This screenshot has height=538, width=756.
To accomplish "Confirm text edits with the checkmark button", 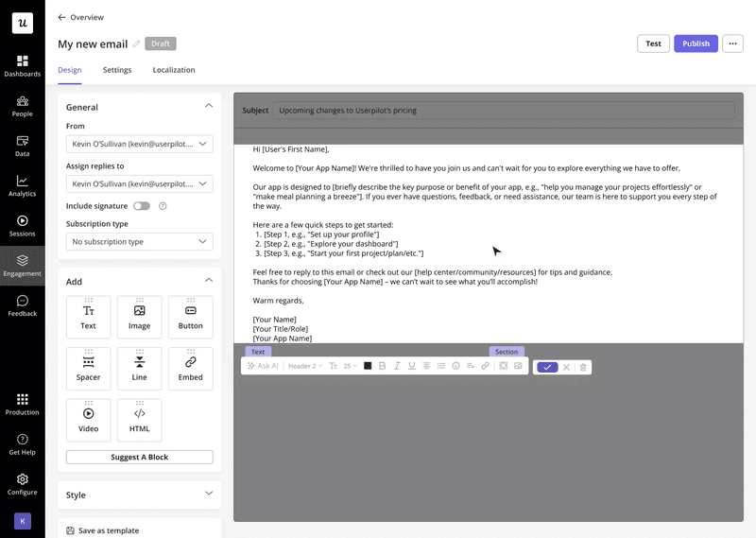I will (547, 367).
